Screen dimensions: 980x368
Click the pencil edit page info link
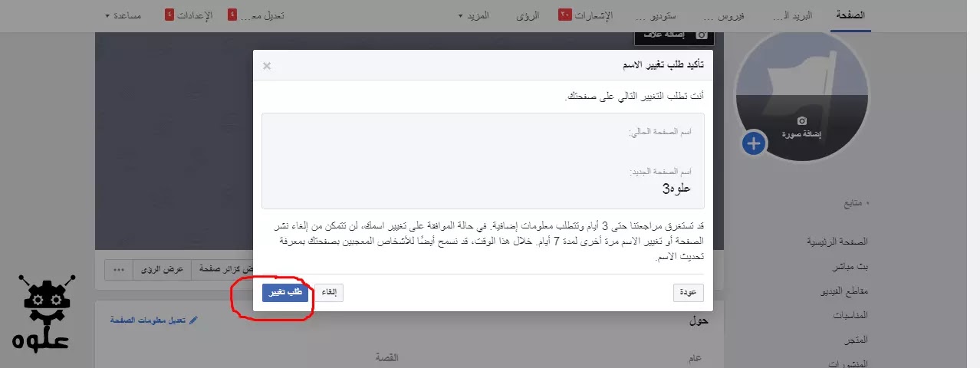click(153, 320)
